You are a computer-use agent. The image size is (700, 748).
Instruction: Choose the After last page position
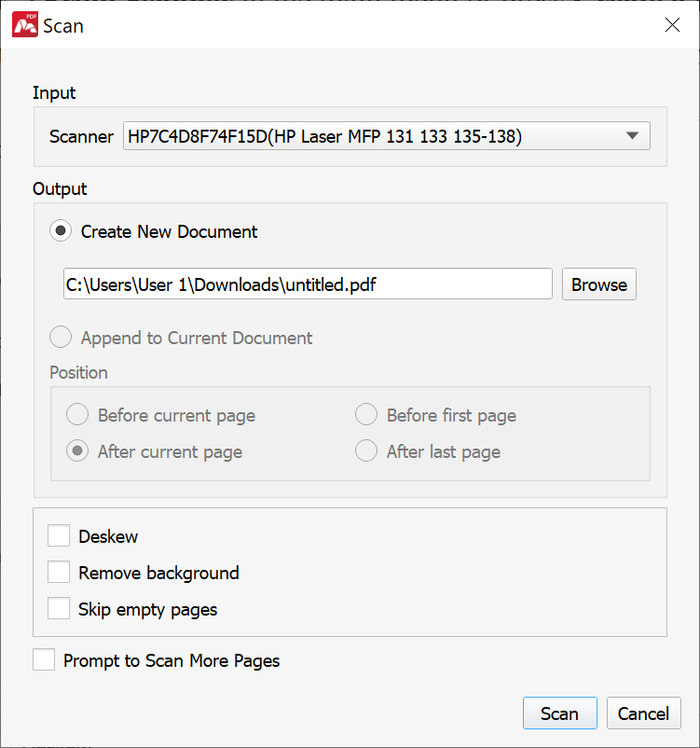pos(366,450)
